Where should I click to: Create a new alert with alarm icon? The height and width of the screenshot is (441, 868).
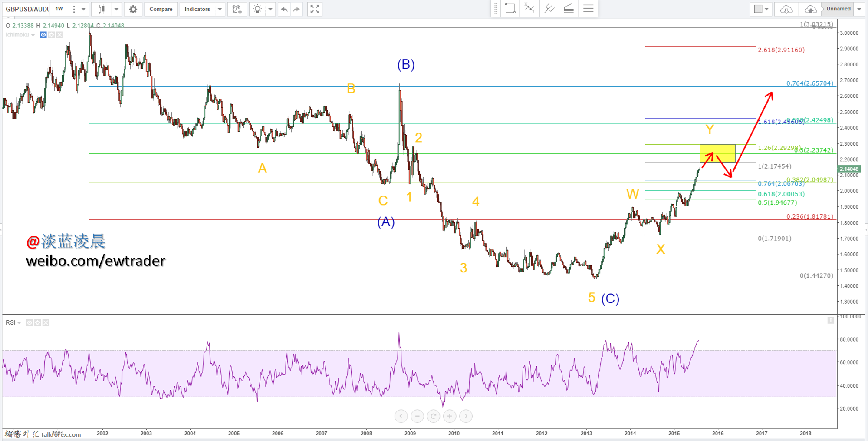pyautogui.click(x=237, y=9)
